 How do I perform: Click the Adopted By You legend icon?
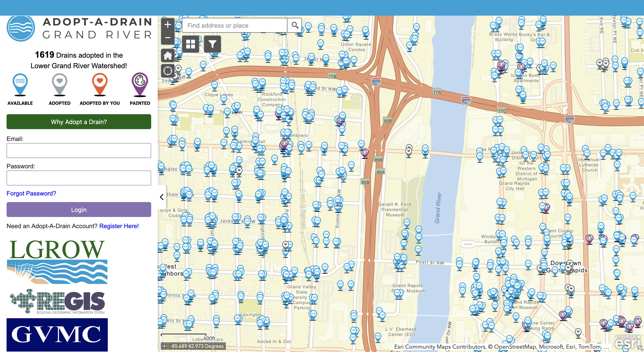(x=100, y=85)
